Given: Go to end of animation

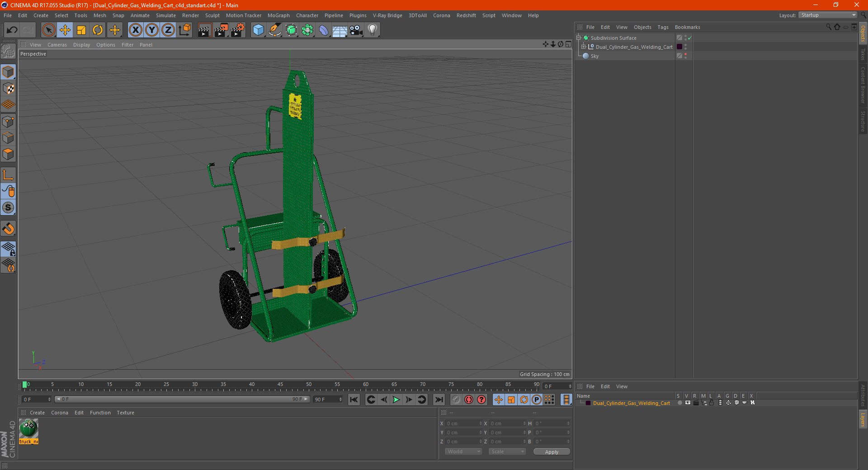Looking at the screenshot, I should coord(439,399).
